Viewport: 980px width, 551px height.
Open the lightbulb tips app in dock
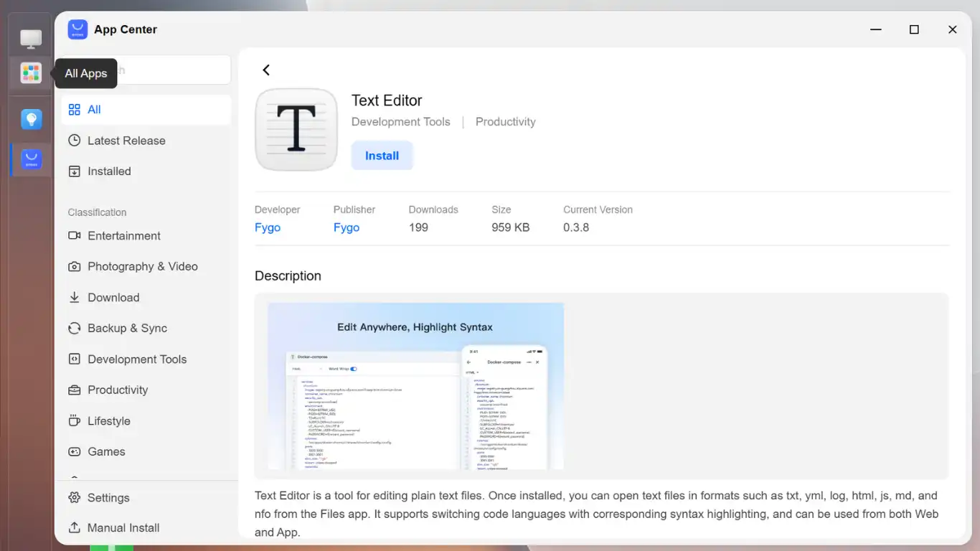tap(31, 119)
